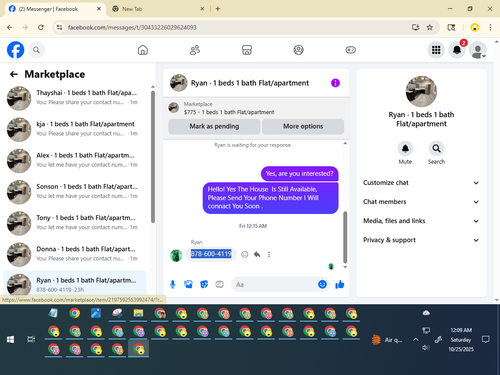Click the back arrow beside Marketplace heading
Screen dimensions: 500x375
coord(14,74)
